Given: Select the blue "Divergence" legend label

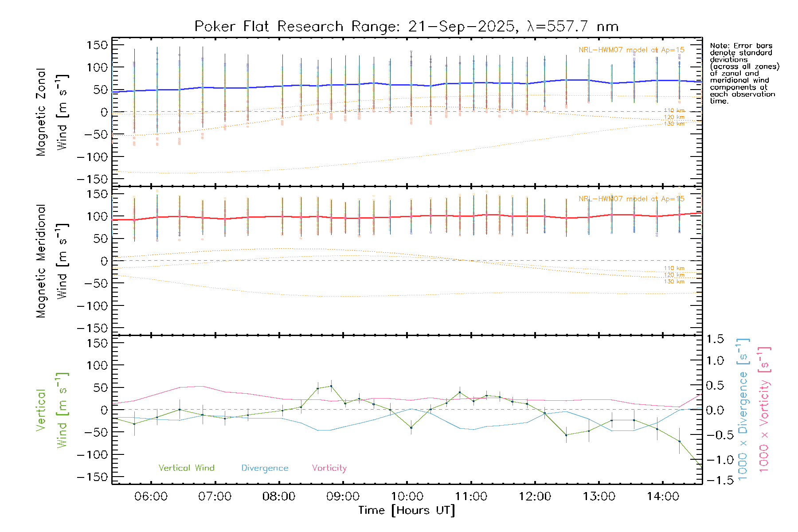Looking at the screenshot, I should click(265, 468).
